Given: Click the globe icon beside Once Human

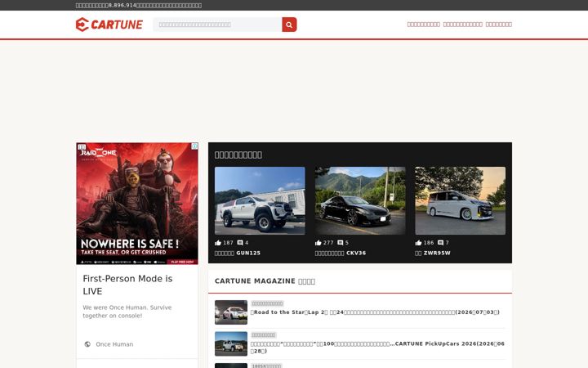Looking at the screenshot, I should click(87, 344).
